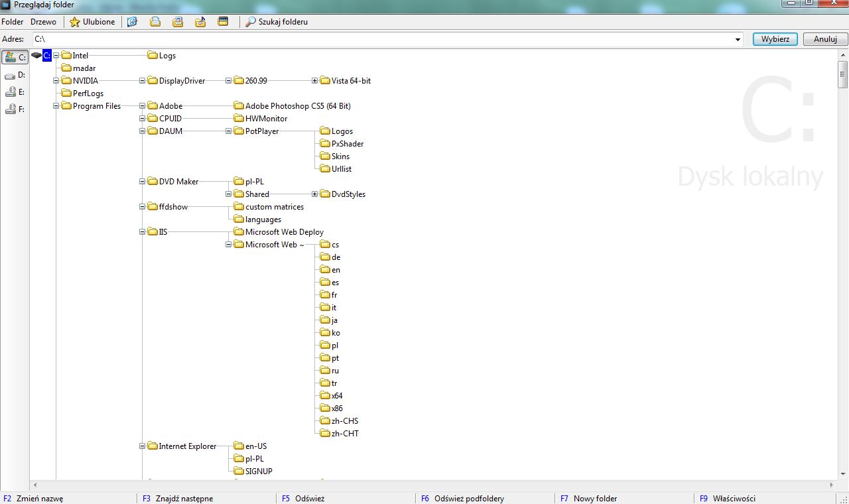This screenshot has width=849, height=504.
Task: Click the PerfLogs folder icon
Action: point(66,94)
